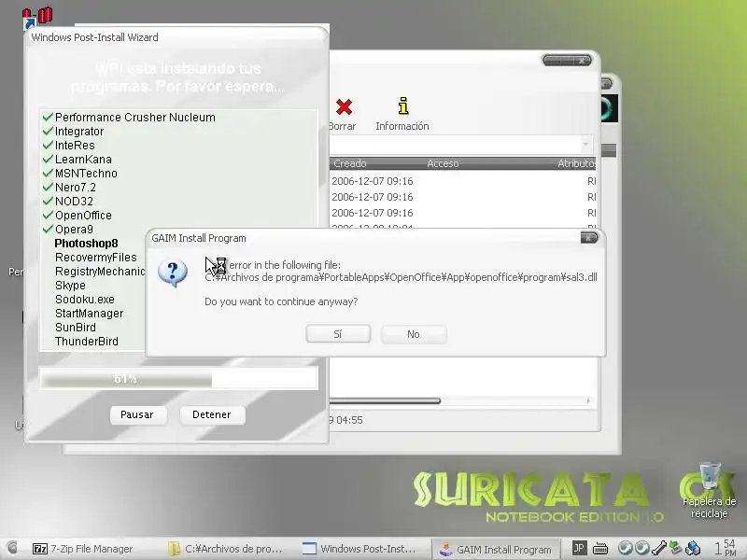The height and width of the screenshot is (560, 747).
Task: Open the Start menu button on taskbar
Action: 12,548
